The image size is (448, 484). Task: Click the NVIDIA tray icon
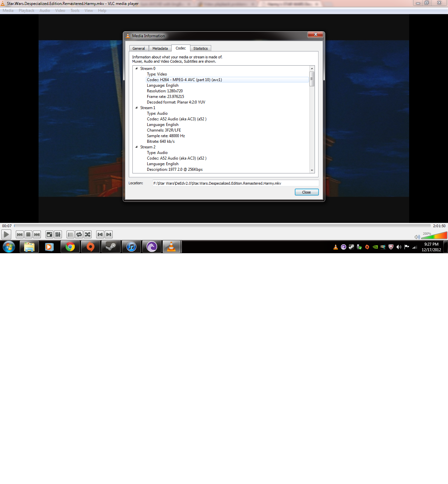(x=375, y=247)
